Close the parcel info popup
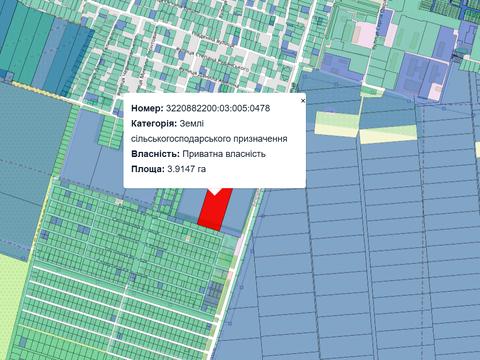480x360 pixels. pos(303,101)
